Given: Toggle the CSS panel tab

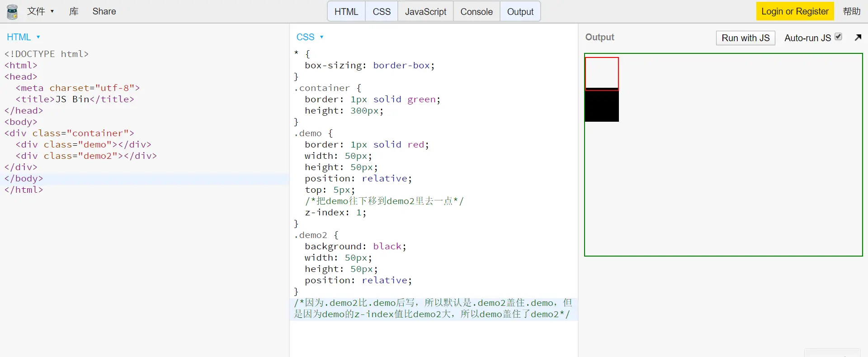Looking at the screenshot, I should click(382, 12).
